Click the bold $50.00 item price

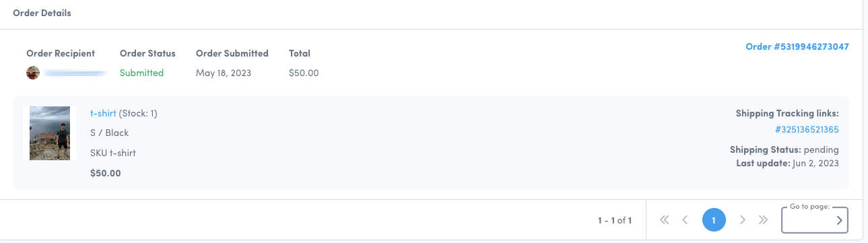tap(106, 173)
